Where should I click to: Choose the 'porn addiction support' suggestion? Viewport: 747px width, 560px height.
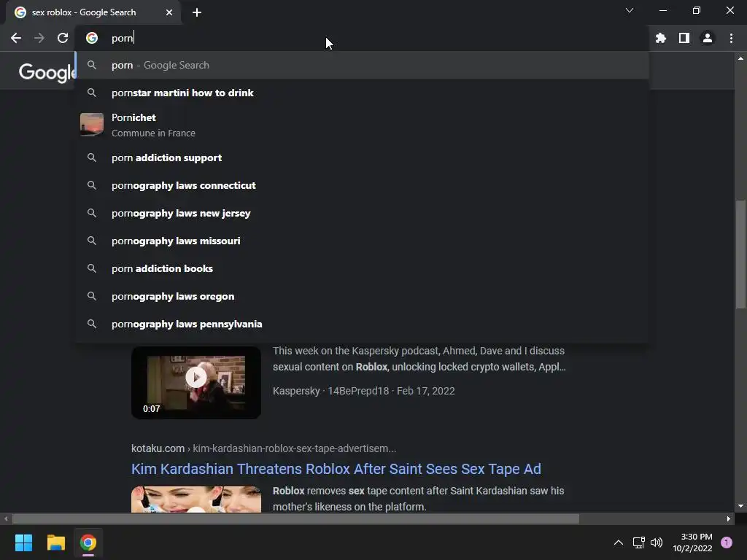click(362, 157)
